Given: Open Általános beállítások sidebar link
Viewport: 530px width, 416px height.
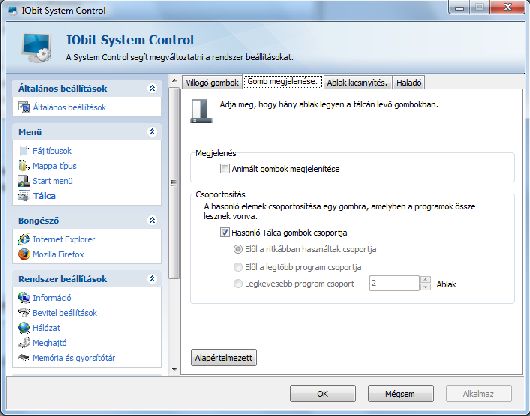Looking at the screenshot, I should pyautogui.click(x=69, y=107).
